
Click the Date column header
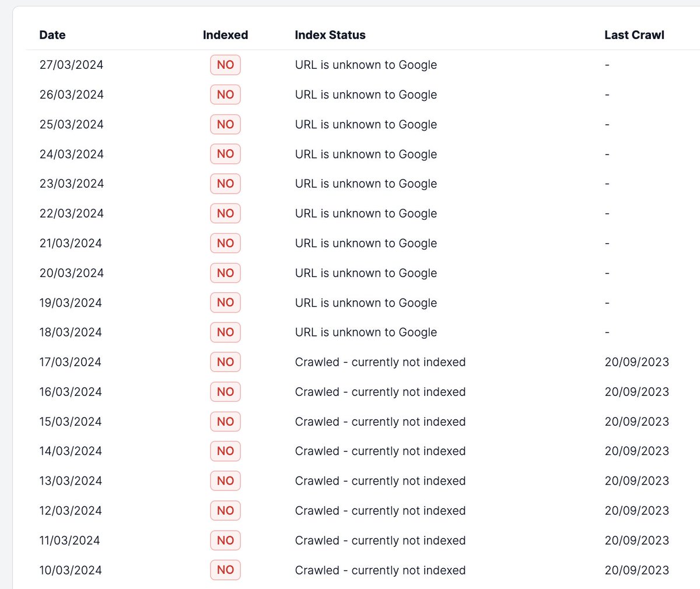52,35
